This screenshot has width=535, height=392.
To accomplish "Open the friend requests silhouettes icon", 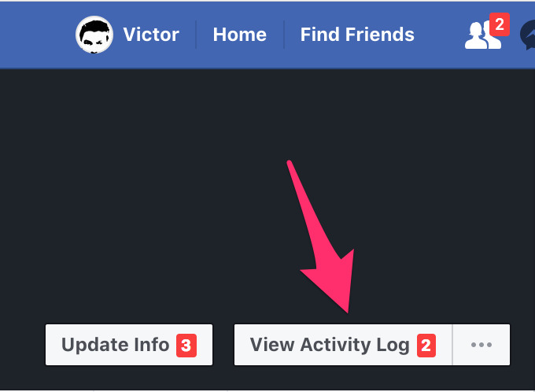I will point(482,35).
